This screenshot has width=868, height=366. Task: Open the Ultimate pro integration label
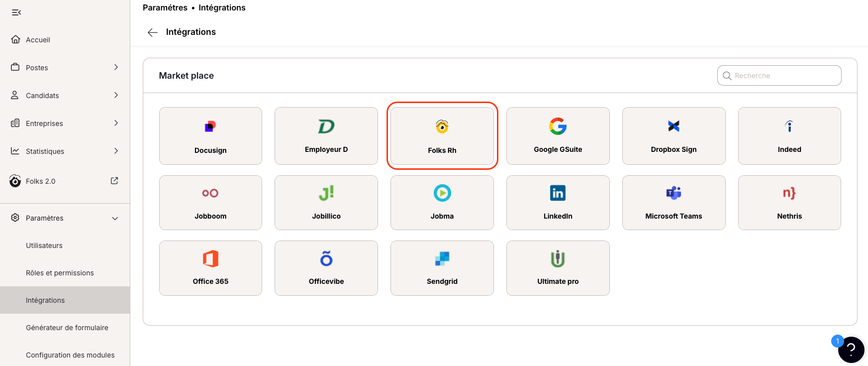(558, 281)
